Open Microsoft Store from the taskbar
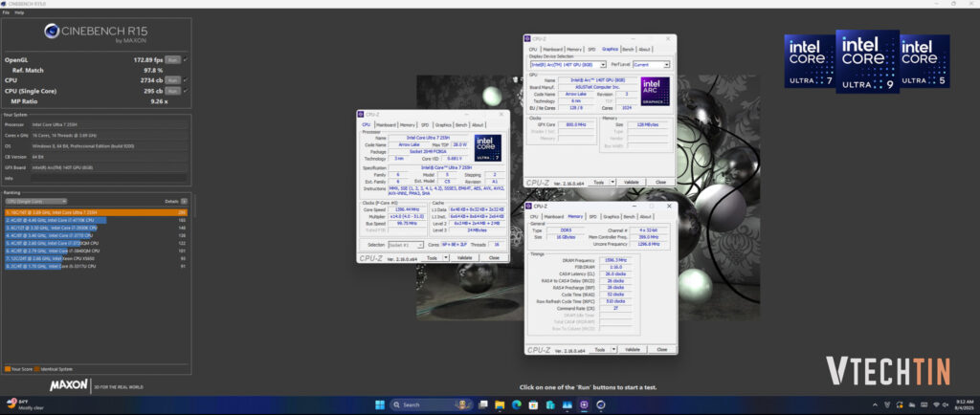Image resolution: width=980 pixels, height=415 pixels. coord(533,404)
